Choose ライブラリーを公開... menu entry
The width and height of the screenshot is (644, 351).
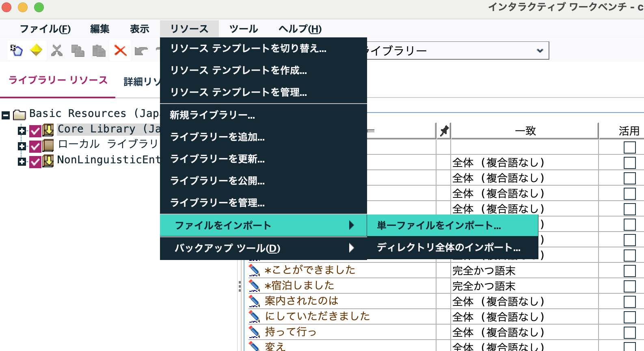pyautogui.click(x=264, y=181)
